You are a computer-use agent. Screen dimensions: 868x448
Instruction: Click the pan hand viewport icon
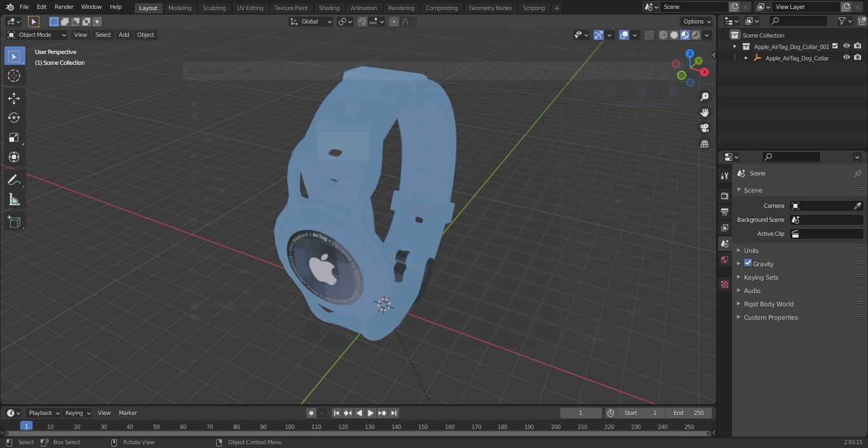coord(704,112)
